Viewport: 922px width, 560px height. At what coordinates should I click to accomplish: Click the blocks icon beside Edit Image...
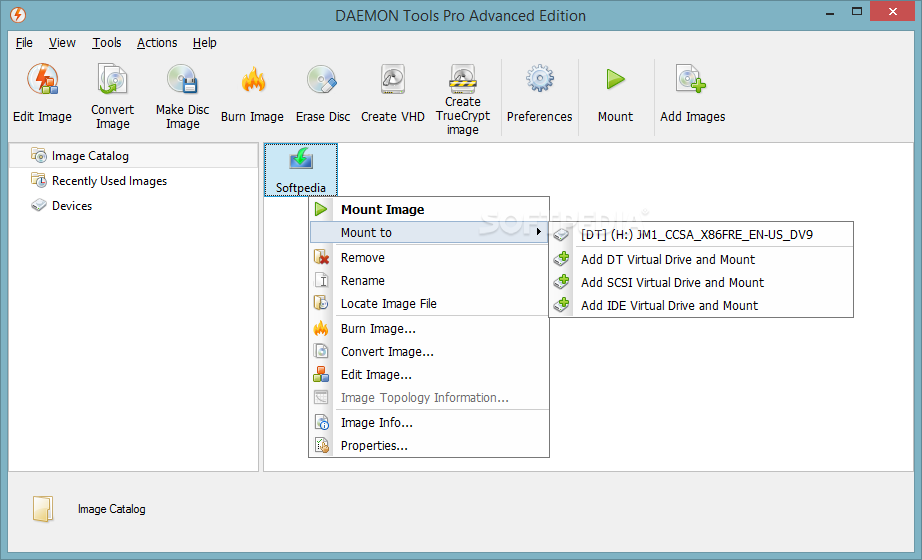[321, 374]
